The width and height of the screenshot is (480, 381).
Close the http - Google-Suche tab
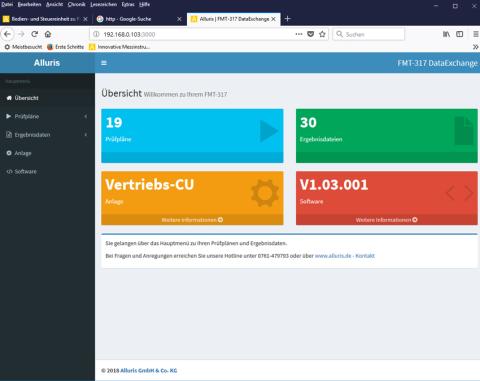click(179, 19)
